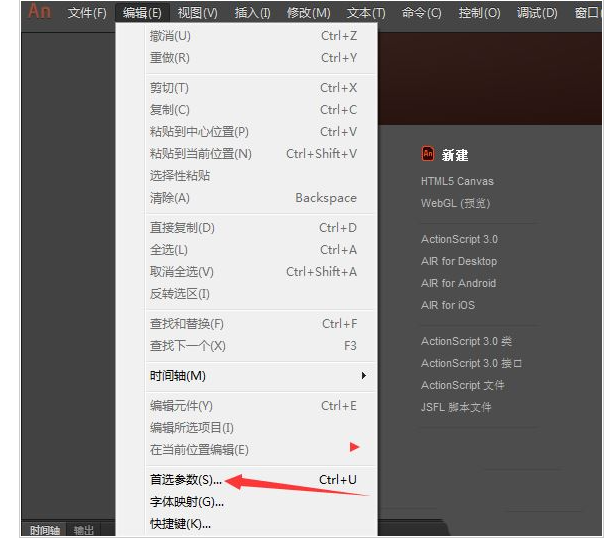Click the red An icon beside 新建
The width and height of the screenshot is (611, 545).
click(x=428, y=154)
